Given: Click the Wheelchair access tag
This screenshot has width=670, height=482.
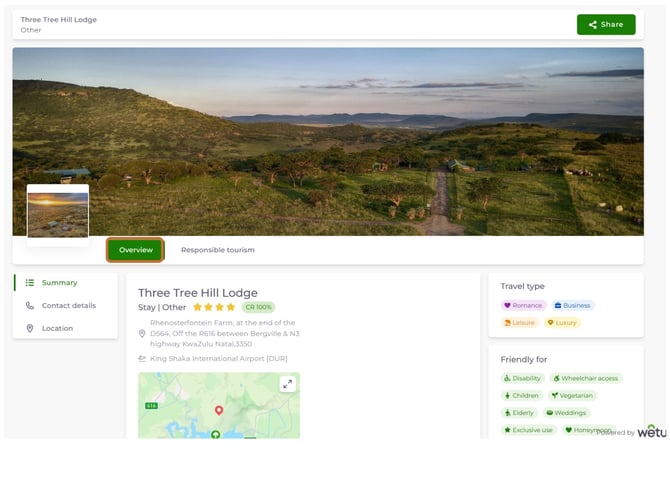Looking at the screenshot, I should tap(586, 378).
